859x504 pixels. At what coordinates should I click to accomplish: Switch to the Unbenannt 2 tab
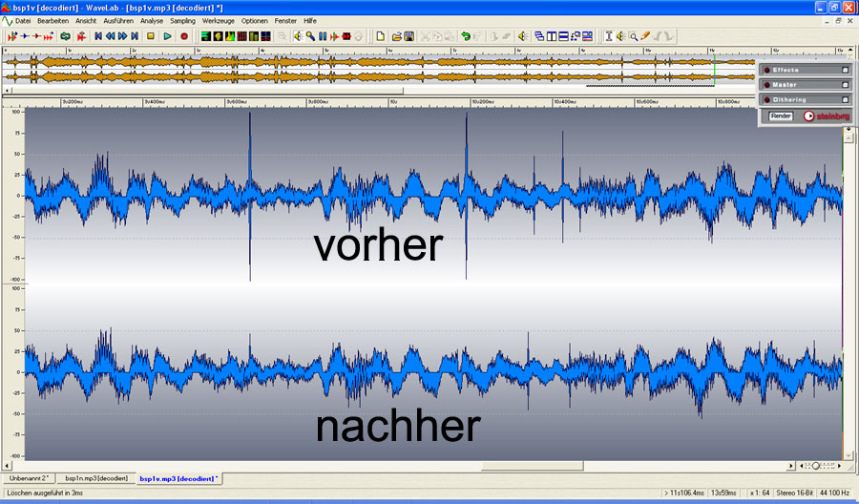(x=29, y=478)
